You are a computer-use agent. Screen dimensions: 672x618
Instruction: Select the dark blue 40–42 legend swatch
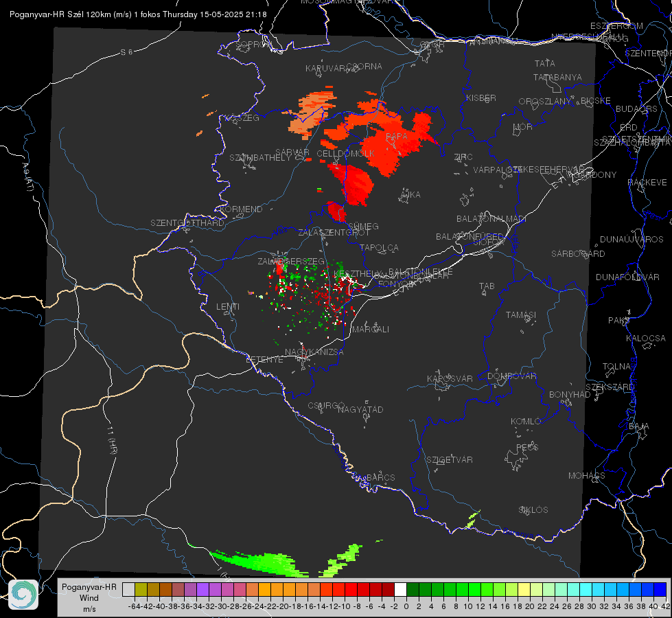click(x=660, y=589)
